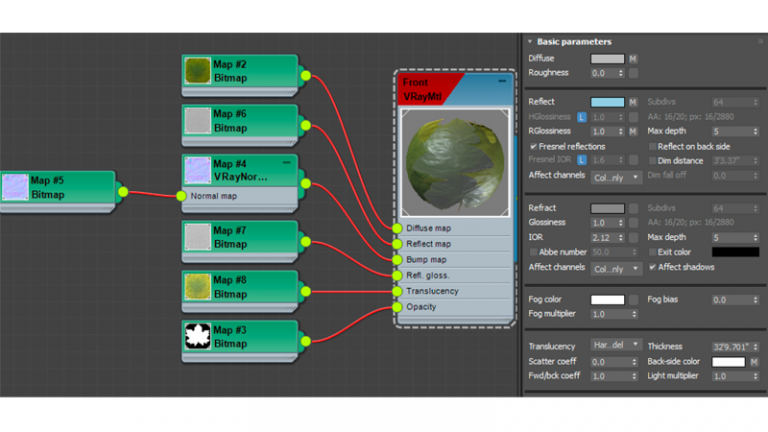
Task: Click the Scatter coeff spinner arrows
Action: pyautogui.click(x=634, y=362)
